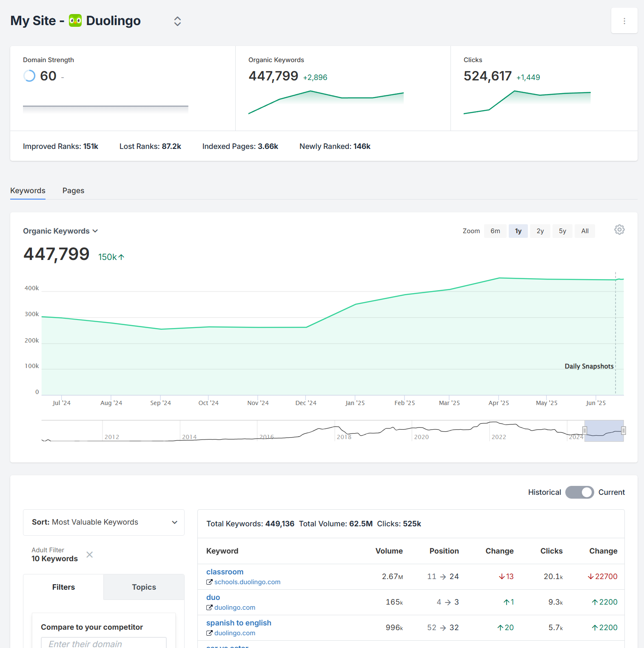Open the three-dot options menu
The width and height of the screenshot is (644, 648).
coord(624,20)
